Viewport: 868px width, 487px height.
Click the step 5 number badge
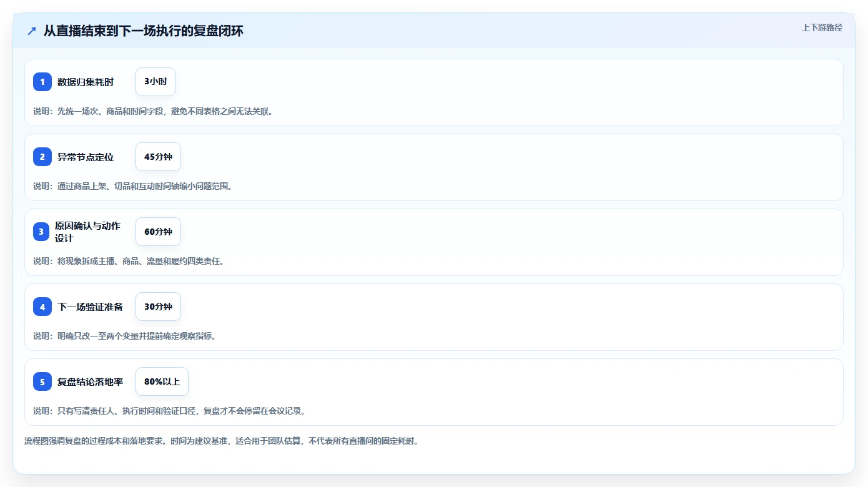pos(42,381)
